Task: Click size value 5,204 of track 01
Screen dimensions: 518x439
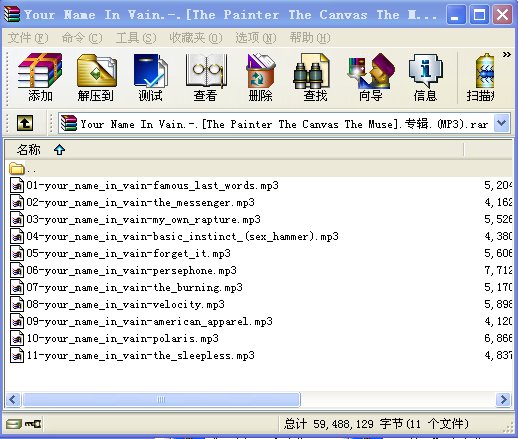Action: [x=498, y=185]
